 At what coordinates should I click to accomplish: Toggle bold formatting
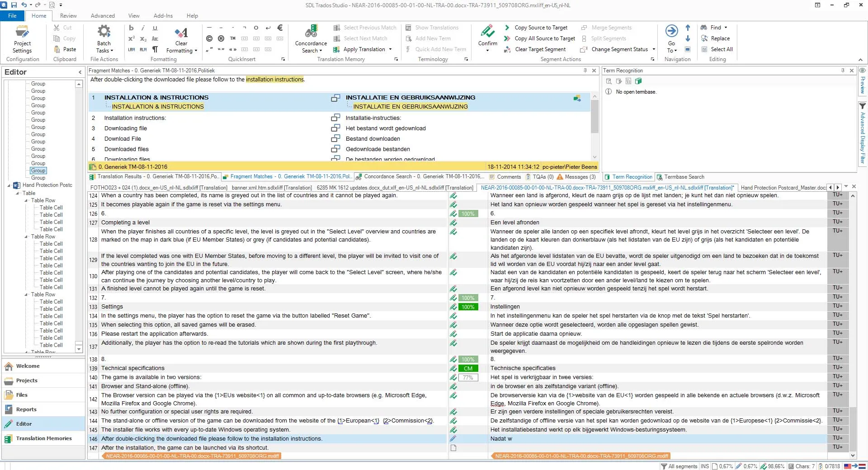131,28
